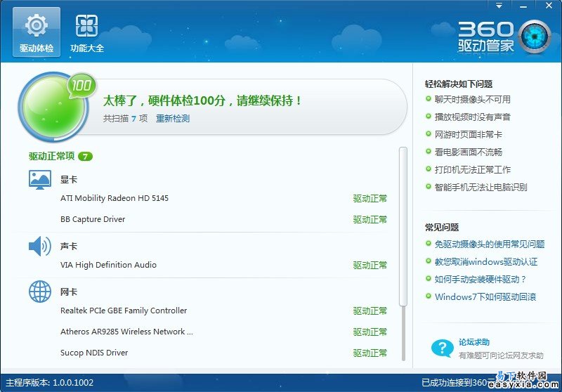Image resolution: width=562 pixels, height=392 pixels.
Task: Click the driver list vertical scrollbar
Action: point(403,225)
